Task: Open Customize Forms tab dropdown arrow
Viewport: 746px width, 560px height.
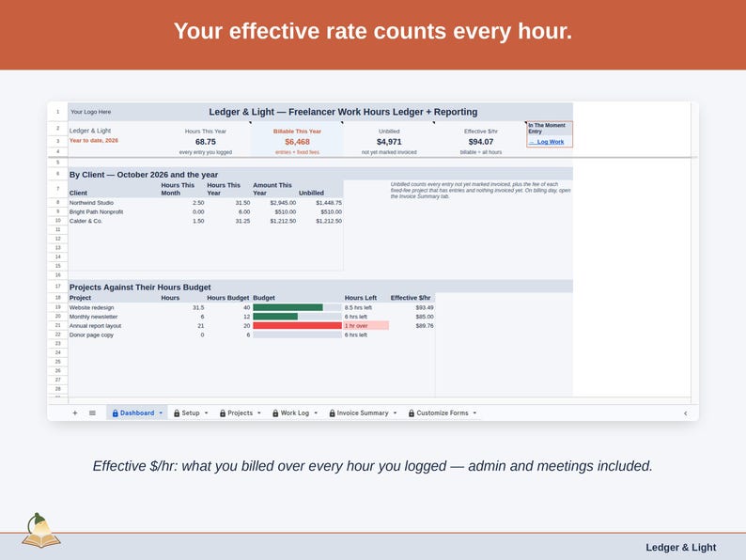Action: [x=474, y=413]
